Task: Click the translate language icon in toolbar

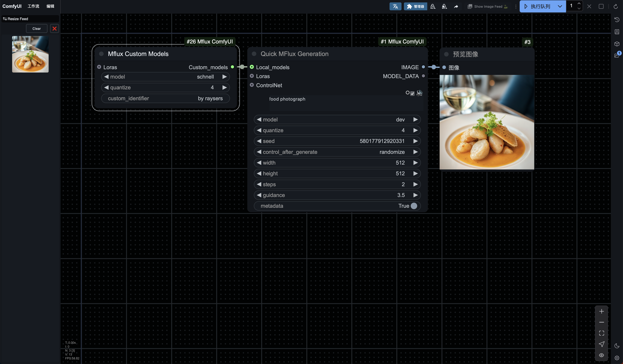Action: coord(395,6)
